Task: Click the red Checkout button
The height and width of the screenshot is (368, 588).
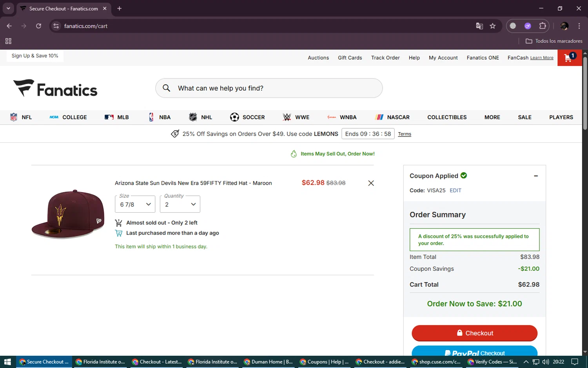Action: pos(474,333)
